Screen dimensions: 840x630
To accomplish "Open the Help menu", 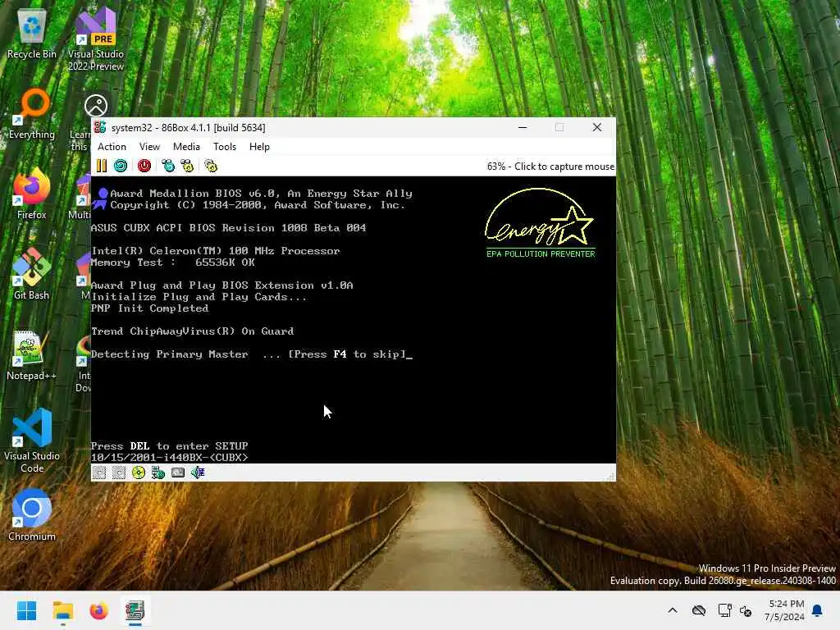I will click(x=259, y=147).
